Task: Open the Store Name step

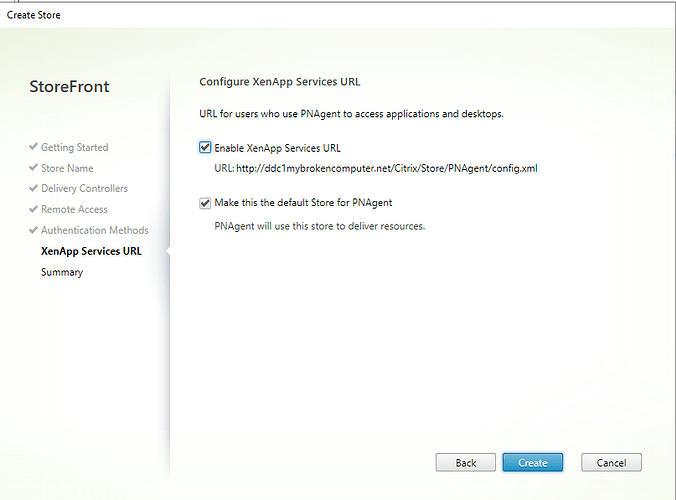Action: coord(67,168)
